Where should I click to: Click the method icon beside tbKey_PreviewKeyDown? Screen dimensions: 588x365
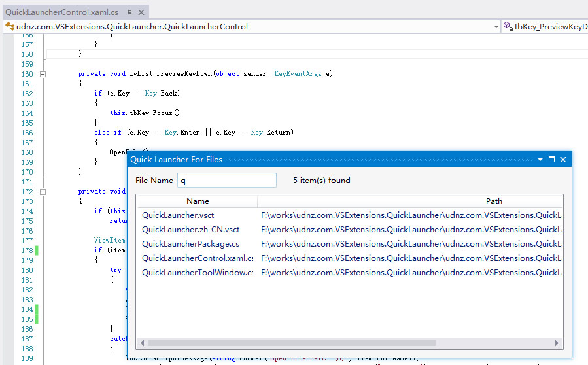pos(508,26)
